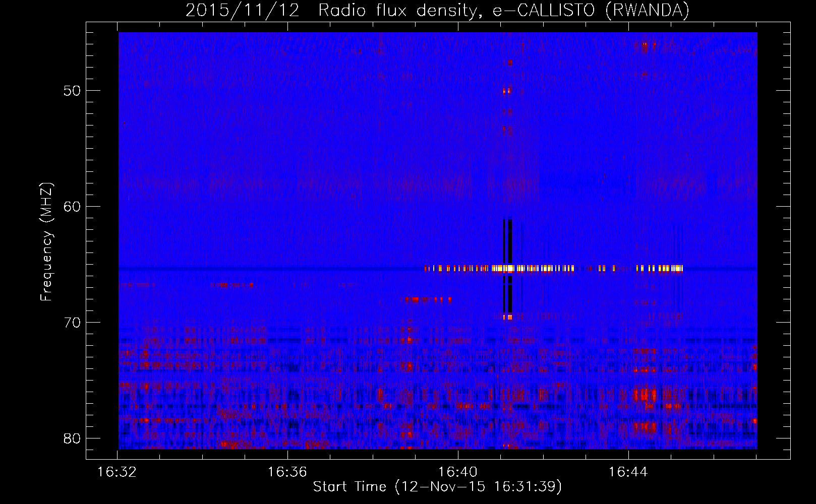This screenshot has height=504, width=816.
Task: Click the "16:32" time tick label
Action: tap(117, 472)
